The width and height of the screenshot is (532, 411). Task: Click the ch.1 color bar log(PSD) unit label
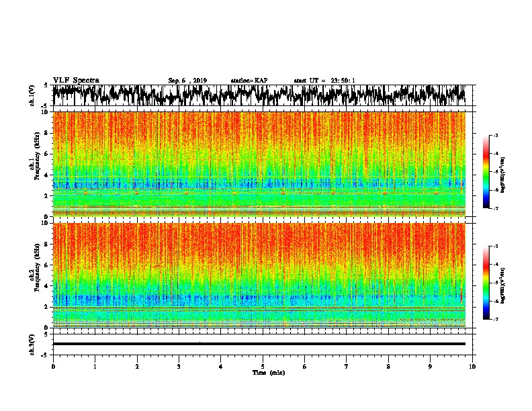click(x=503, y=175)
